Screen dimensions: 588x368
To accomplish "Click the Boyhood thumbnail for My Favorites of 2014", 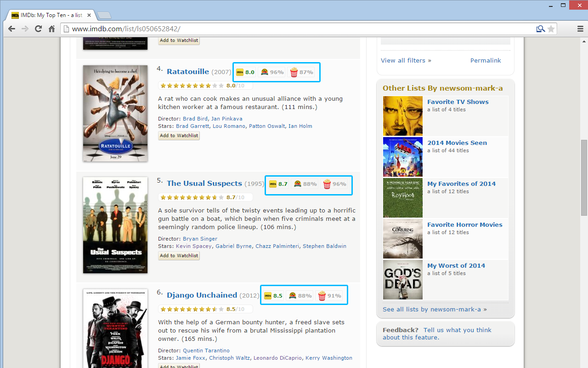I will point(403,198).
